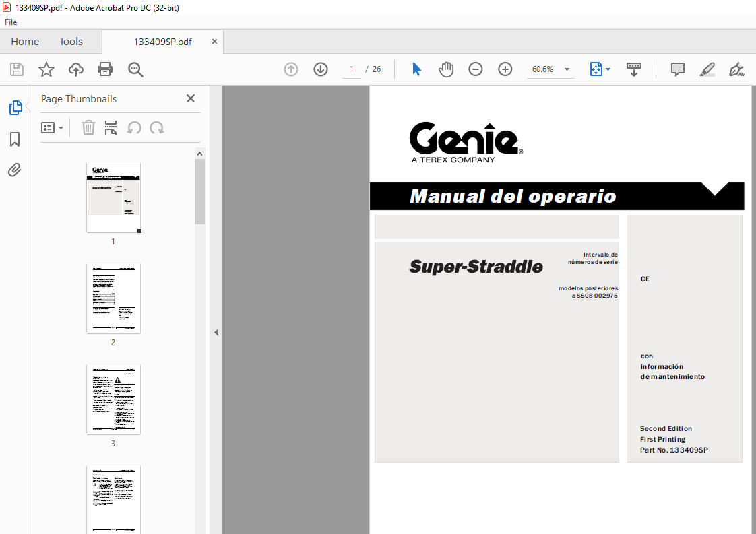Click 'de mantenimiento' text
This screenshot has width=756, height=534.
672,377
